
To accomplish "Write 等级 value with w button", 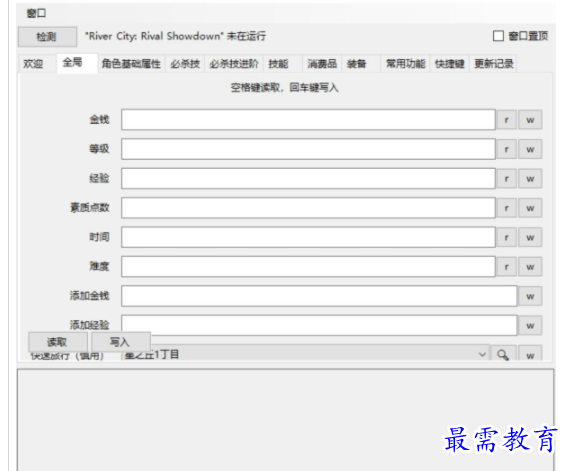I will tap(530, 149).
